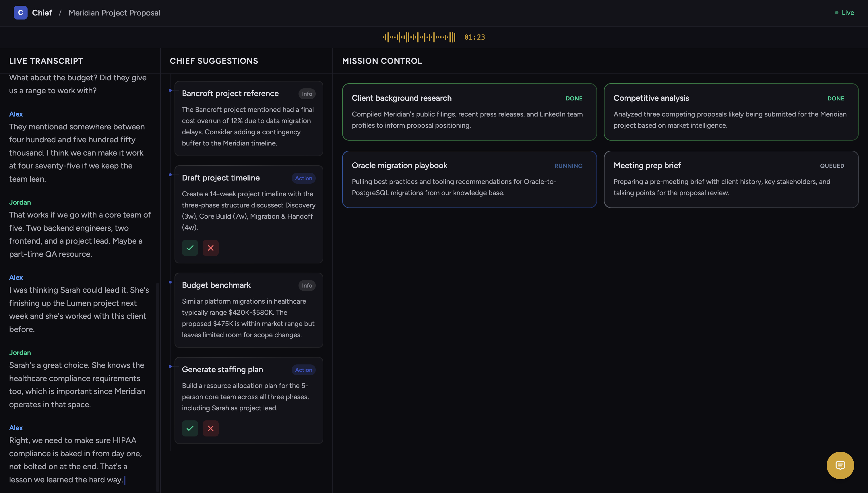
Task: Toggle the Info badge on Budget benchmark
Action: point(307,286)
